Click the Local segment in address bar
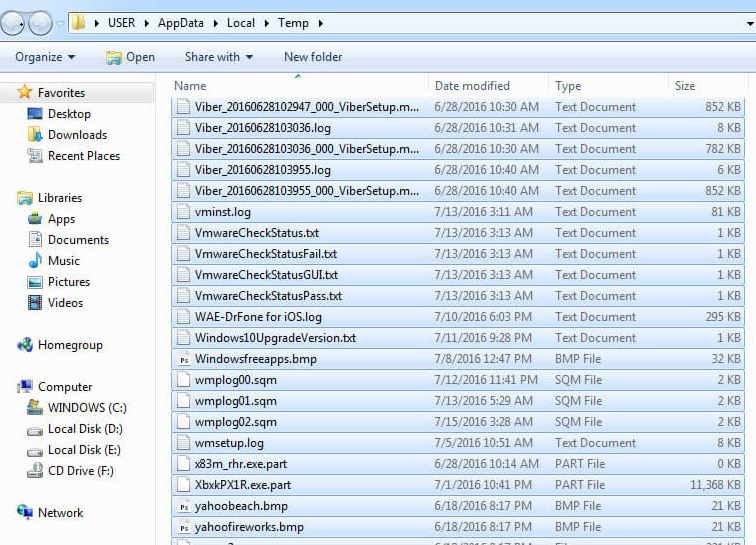 point(240,23)
